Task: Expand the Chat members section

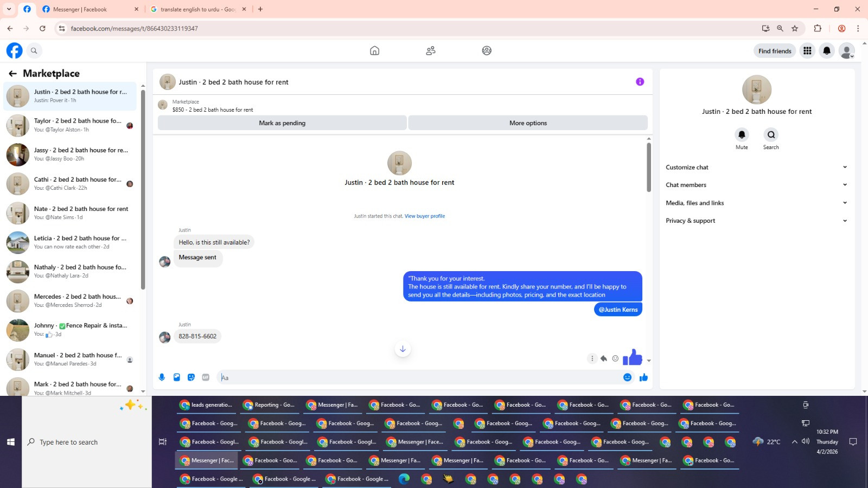Action: point(756,185)
